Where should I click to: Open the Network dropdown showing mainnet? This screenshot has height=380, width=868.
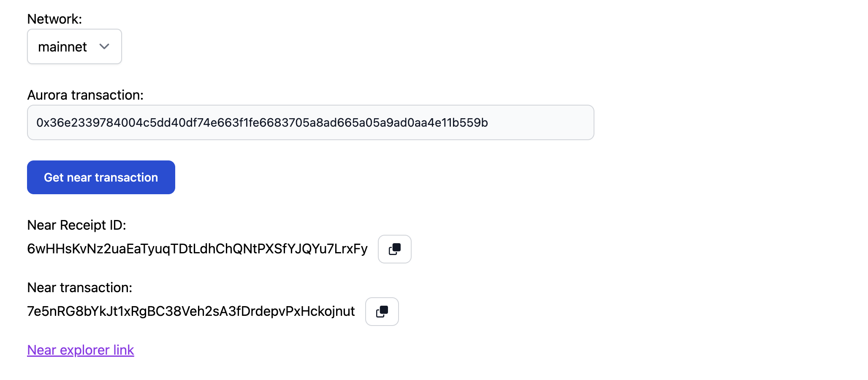[x=74, y=46]
